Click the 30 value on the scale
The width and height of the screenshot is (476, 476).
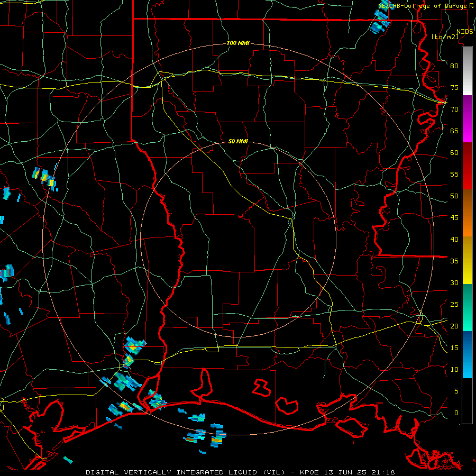(454, 283)
